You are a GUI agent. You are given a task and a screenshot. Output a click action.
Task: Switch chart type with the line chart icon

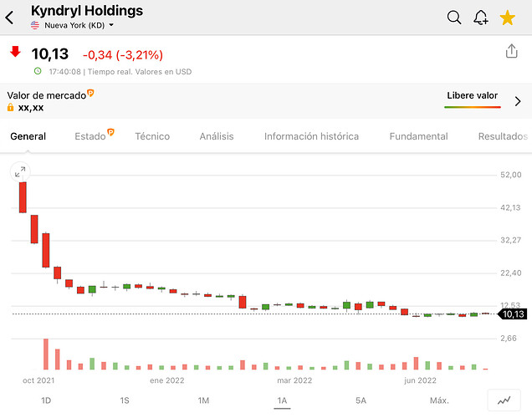504,400
